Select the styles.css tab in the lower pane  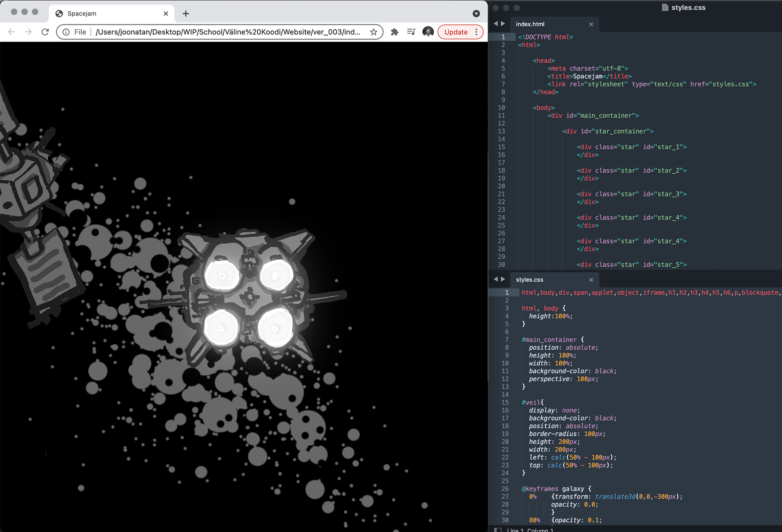point(529,280)
